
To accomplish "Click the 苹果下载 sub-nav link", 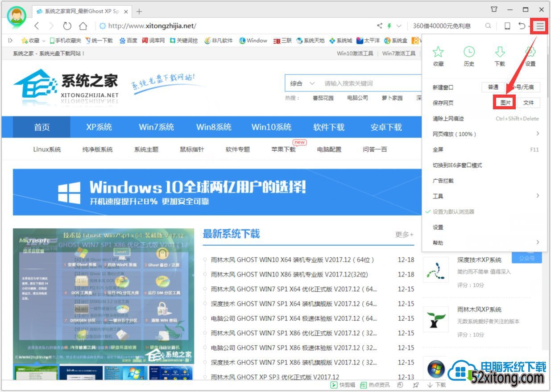I will point(283,149).
